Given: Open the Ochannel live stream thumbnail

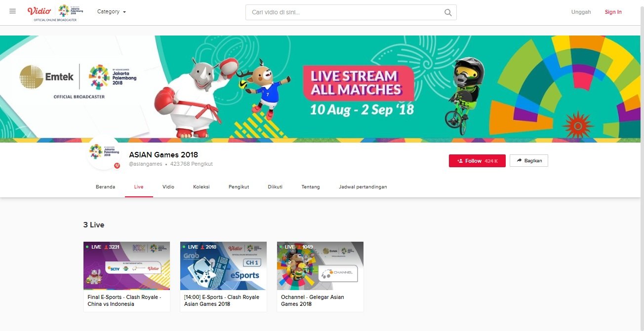Looking at the screenshot, I should click(x=320, y=266).
